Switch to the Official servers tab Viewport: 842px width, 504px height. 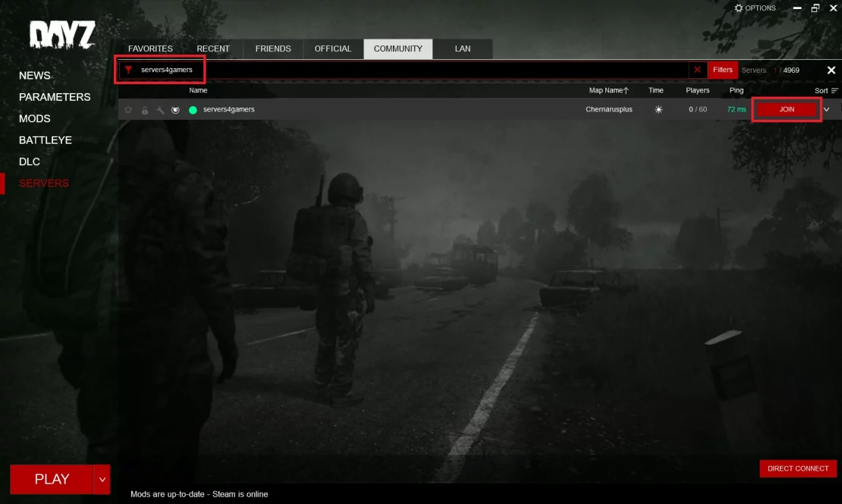333,49
